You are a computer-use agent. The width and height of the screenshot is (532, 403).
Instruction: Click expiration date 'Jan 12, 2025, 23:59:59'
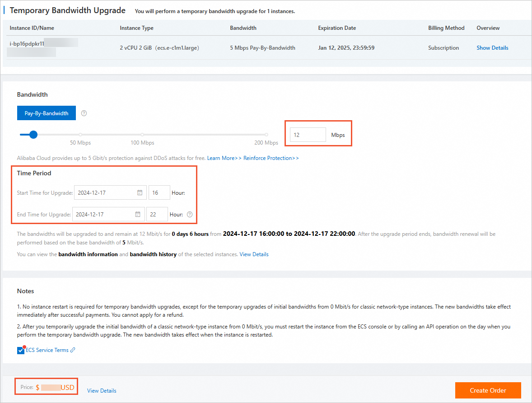(x=346, y=48)
